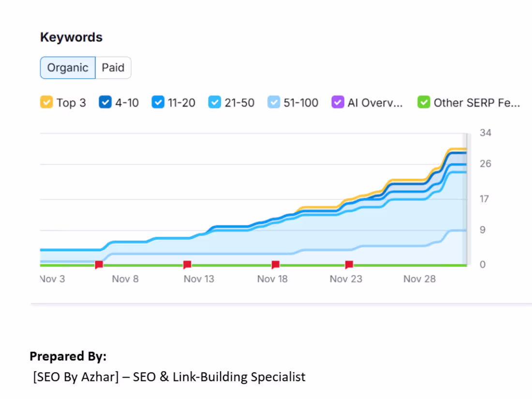The width and height of the screenshot is (532, 399).
Task: Switch to the Paid keywords tab
Action: point(113,68)
